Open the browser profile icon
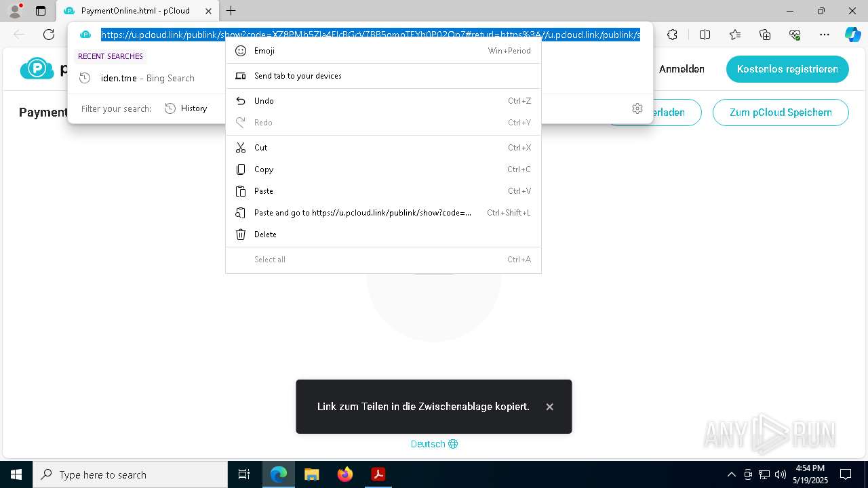Viewport: 868px width, 488px height. click(15, 11)
